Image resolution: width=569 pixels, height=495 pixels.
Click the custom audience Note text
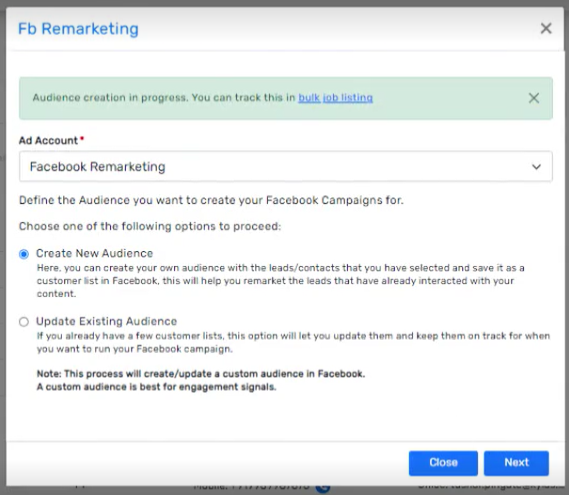201,380
